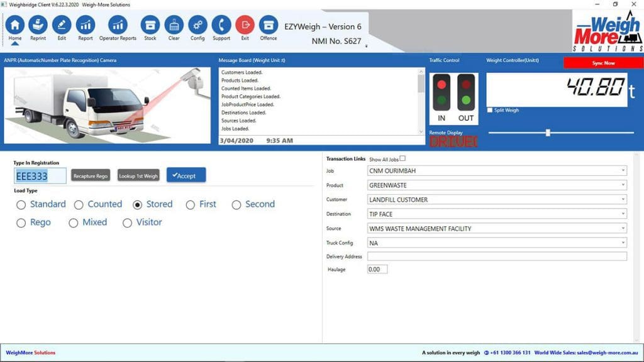Click the 'Sources Loaded.' message

(x=238, y=121)
